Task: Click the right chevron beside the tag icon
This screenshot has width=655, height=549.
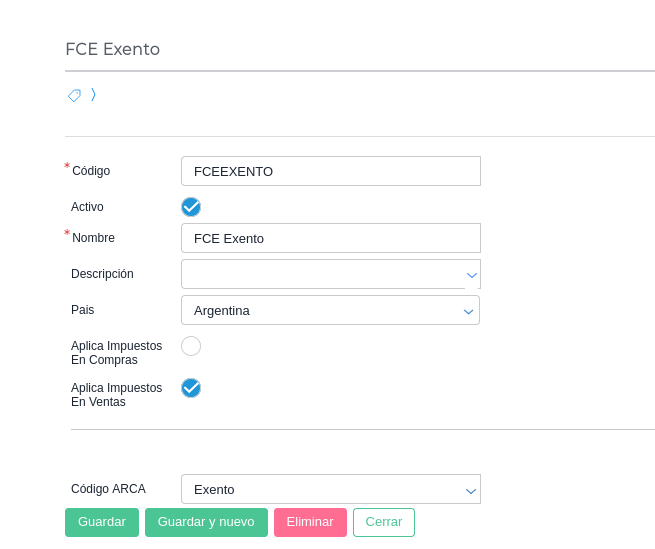Action: click(93, 94)
